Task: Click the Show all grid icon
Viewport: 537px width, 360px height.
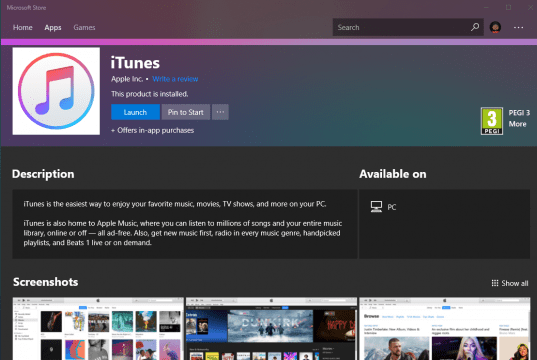Action: (495, 283)
